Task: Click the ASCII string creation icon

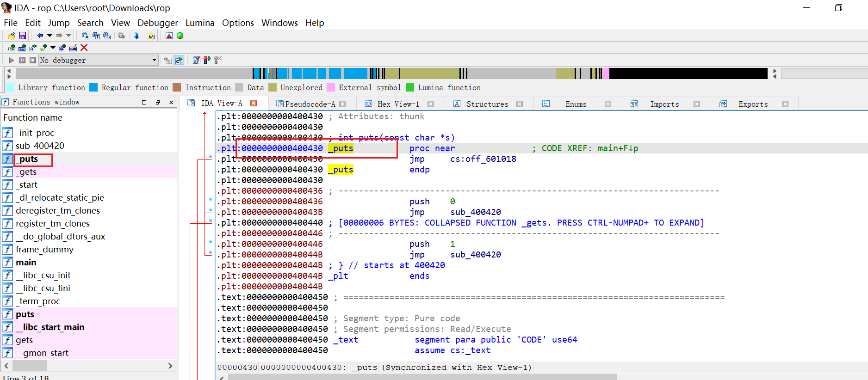Action: pos(33,48)
